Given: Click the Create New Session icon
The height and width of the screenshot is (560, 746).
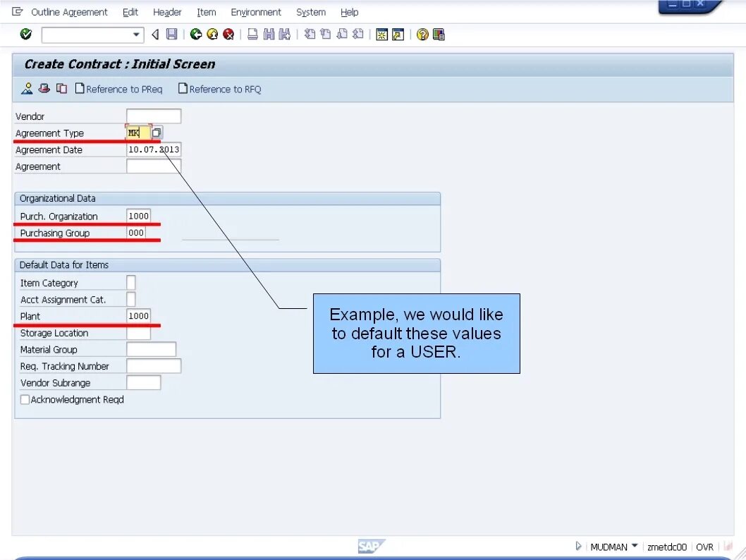Looking at the screenshot, I should [381, 34].
